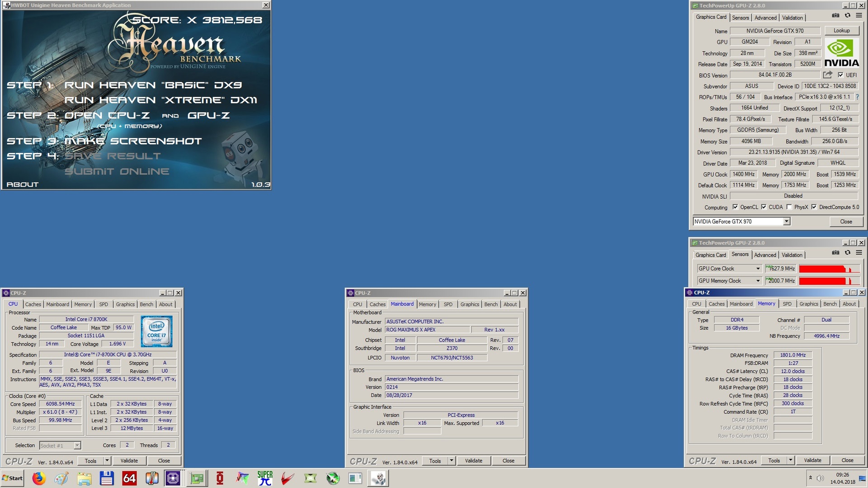Click the volume icon in system tray

click(x=820, y=478)
